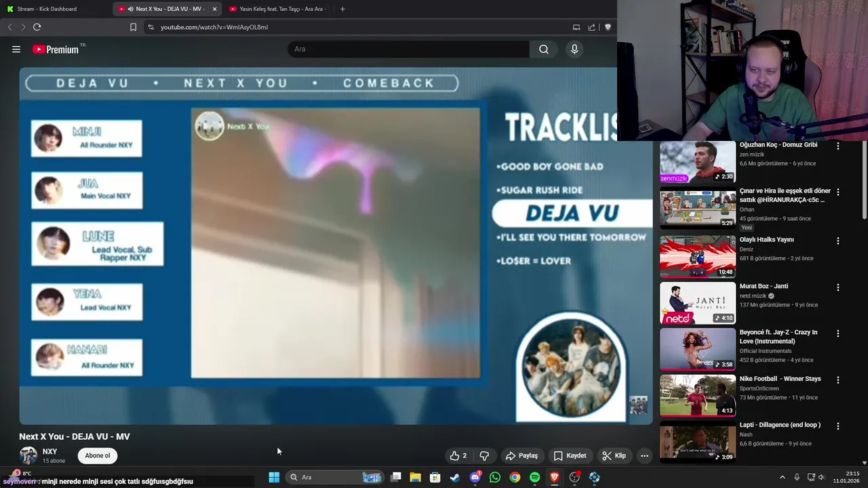The image size is (868, 488).
Task: Click the video player area
Action: (x=336, y=245)
